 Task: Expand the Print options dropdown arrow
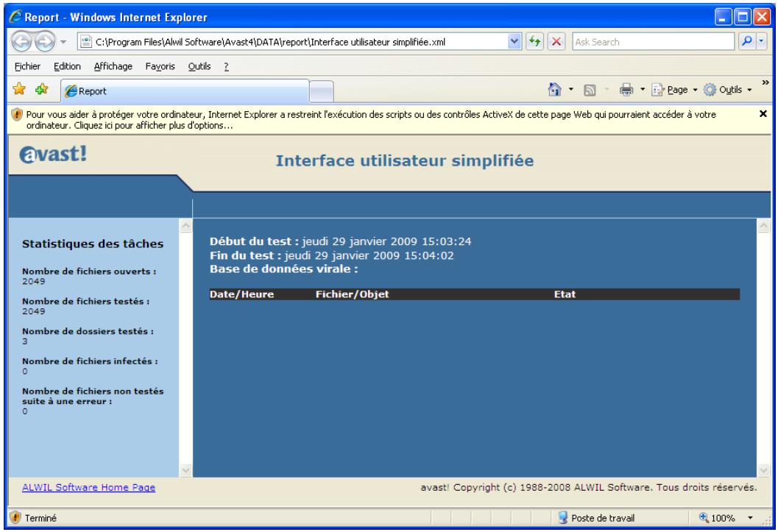point(642,90)
